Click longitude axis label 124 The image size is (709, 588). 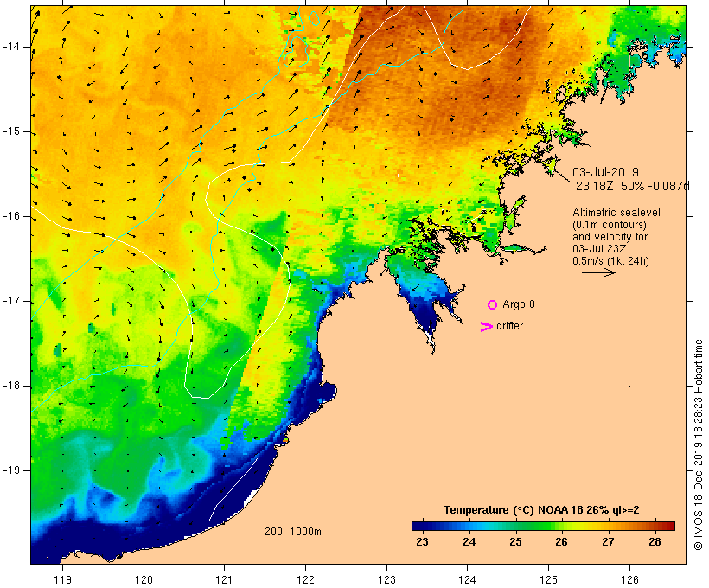468,579
